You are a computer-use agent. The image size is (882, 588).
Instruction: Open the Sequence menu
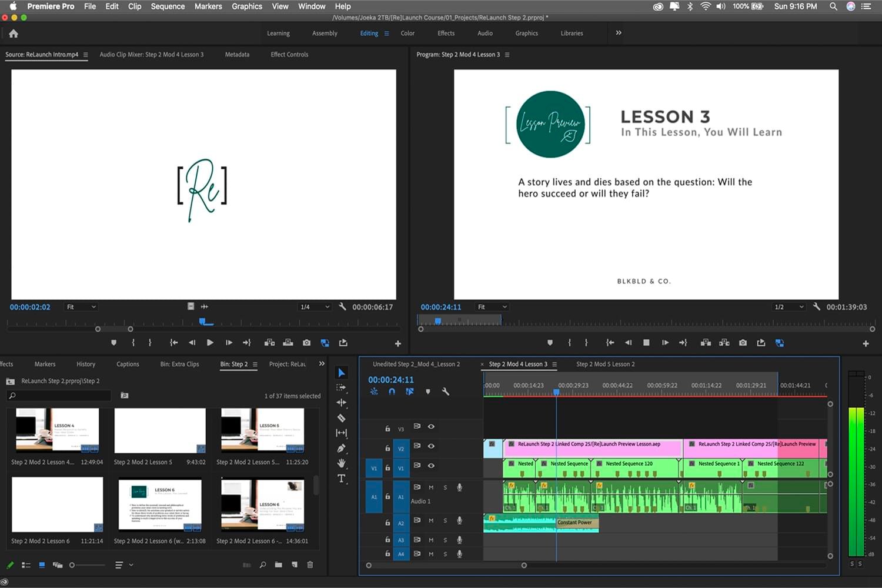point(168,6)
